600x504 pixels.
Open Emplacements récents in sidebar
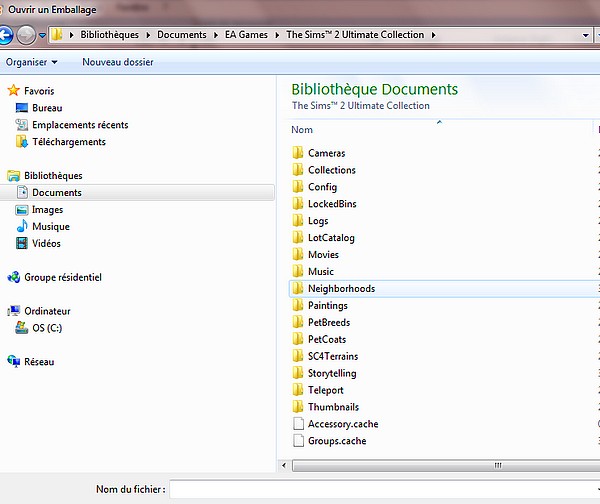pyautogui.click(x=80, y=125)
